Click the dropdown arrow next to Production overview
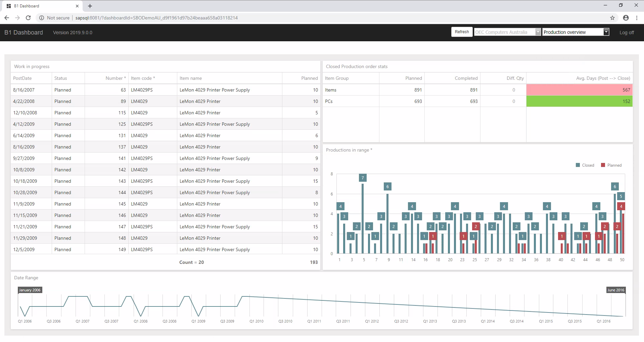 606,32
